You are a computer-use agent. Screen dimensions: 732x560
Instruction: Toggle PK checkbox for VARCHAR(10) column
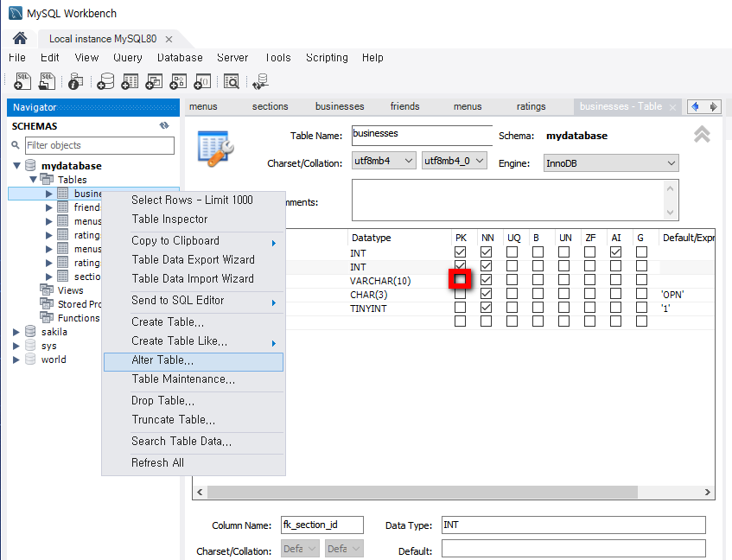pos(460,279)
